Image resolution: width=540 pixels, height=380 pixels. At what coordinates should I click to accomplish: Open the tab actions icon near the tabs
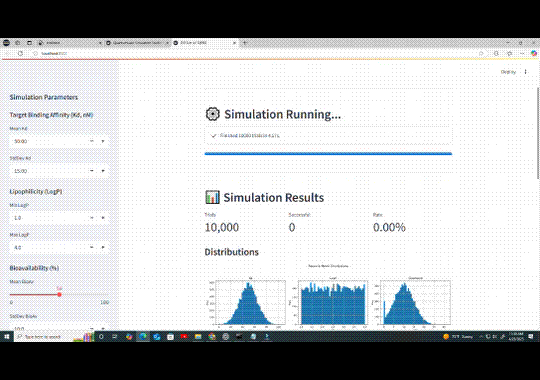(29, 43)
